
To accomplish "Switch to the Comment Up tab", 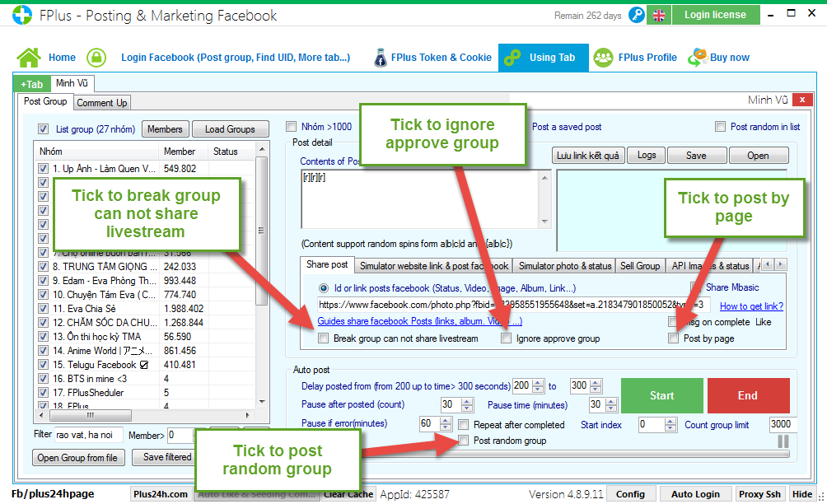I will 102,103.
